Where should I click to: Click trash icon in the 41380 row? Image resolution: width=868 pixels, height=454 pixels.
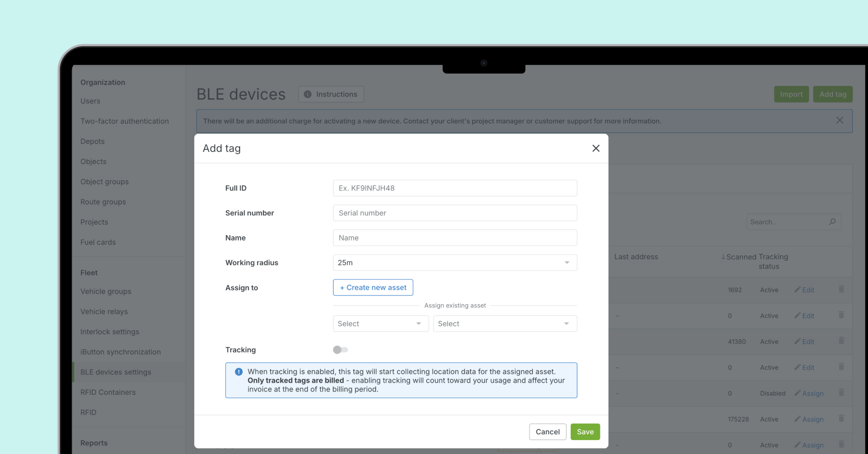841,341
